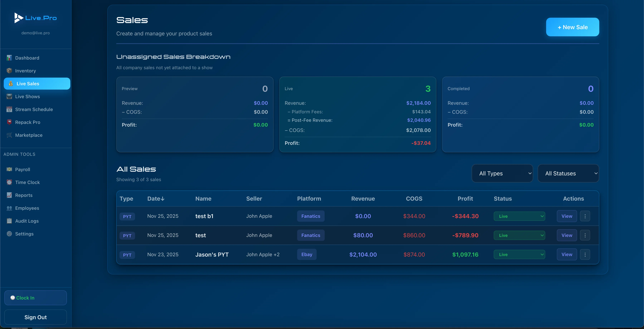644x329 pixels.
Task: Open the All Statuses filter dropdown
Action: [x=568, y=173]
